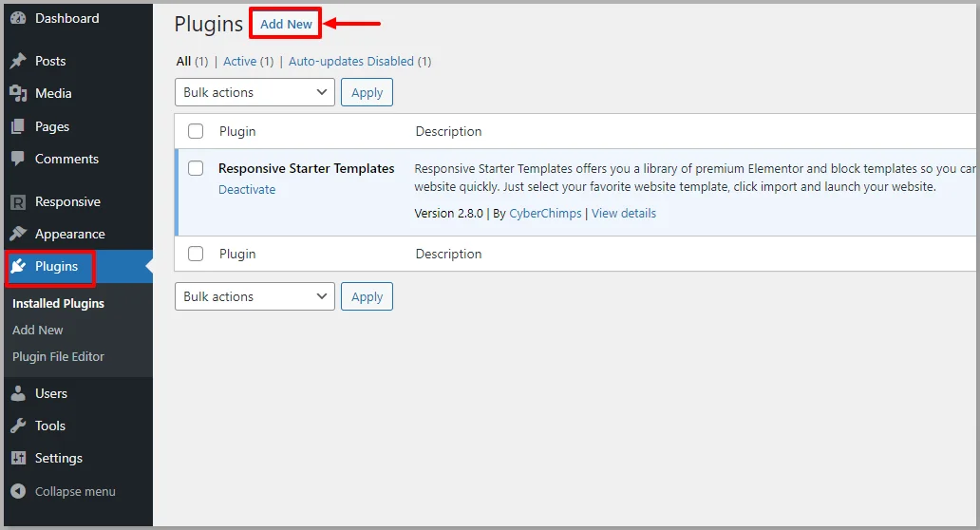Filter plugins by All
The height and width of the screenshot is (530, 980).
[184, 61]
